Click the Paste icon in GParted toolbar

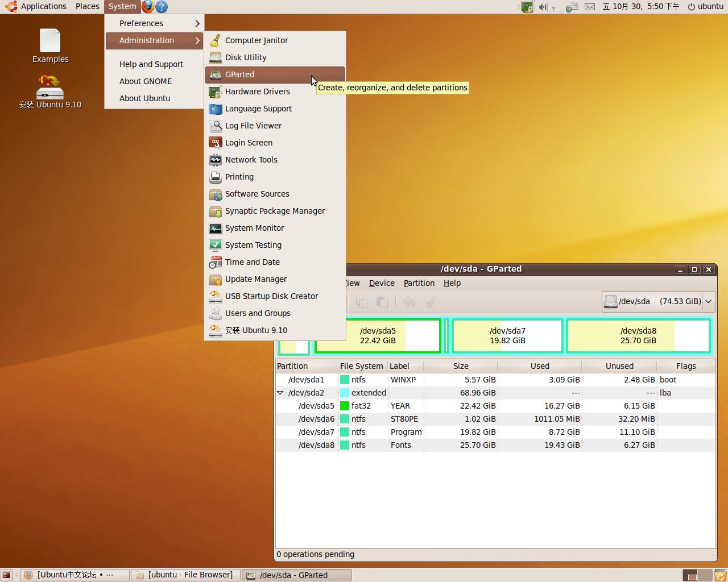click(x=382, y=302)
